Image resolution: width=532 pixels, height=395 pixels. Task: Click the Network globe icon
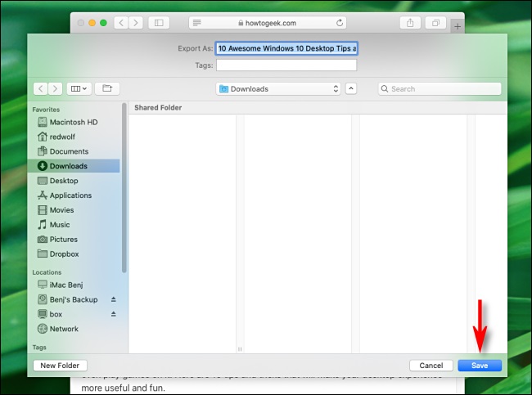point(43,329)
